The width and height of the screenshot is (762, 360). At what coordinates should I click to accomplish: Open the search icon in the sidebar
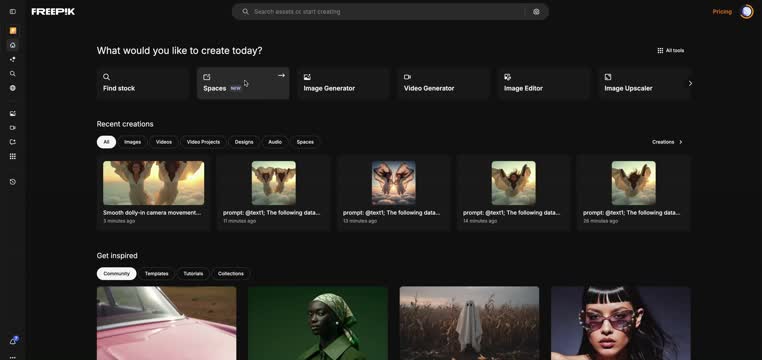click(13, 74)
